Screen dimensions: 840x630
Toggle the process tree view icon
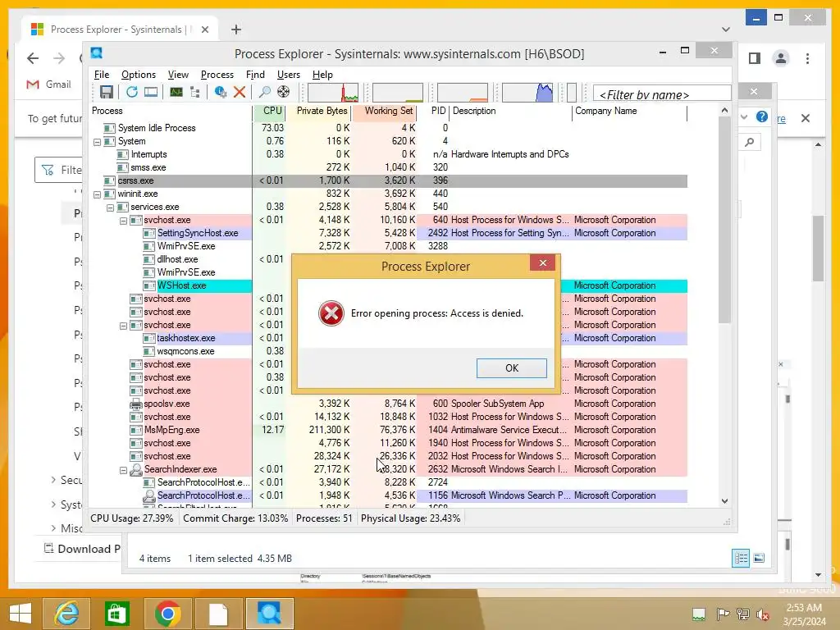[x=195, y=92]
